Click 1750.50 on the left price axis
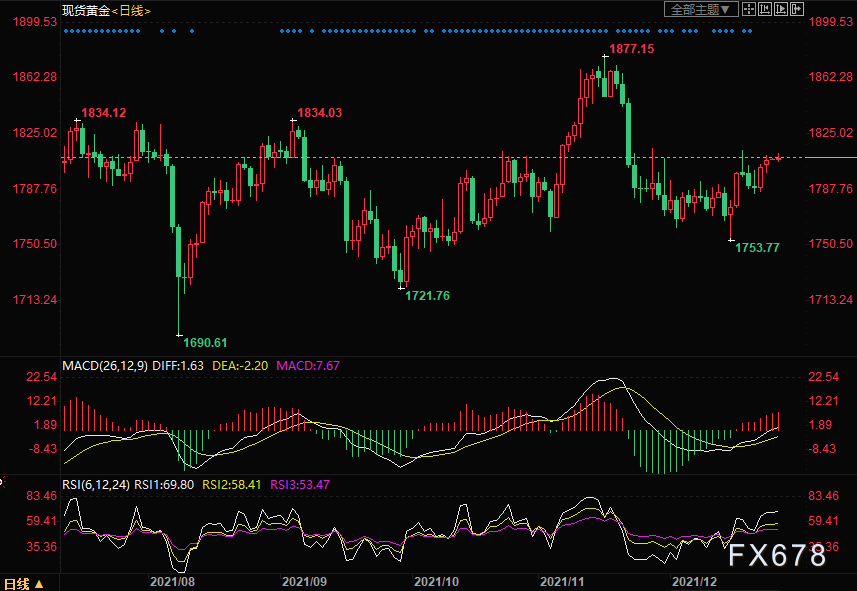The width and height of the screenshot is (857, 591). [x=35, y=244]
